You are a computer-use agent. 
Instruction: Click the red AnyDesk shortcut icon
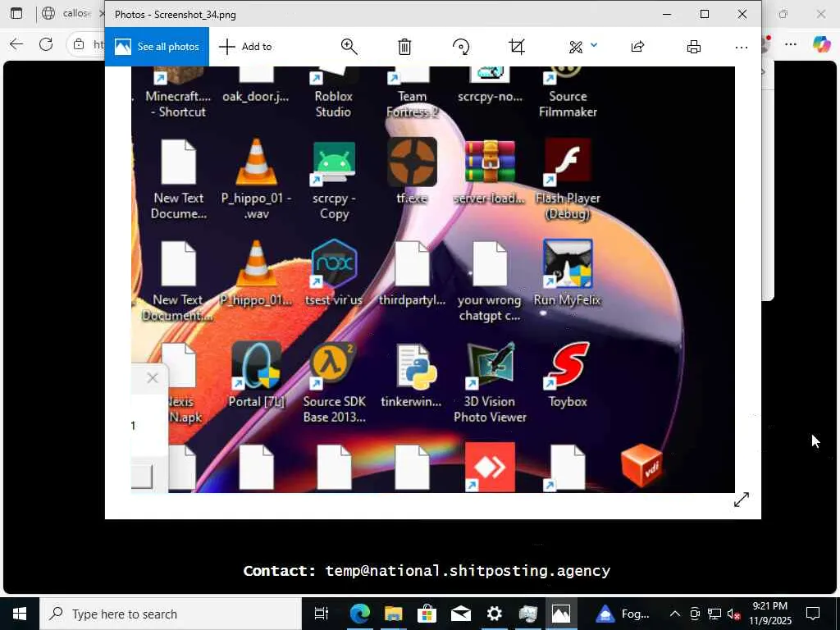[490, 467]
